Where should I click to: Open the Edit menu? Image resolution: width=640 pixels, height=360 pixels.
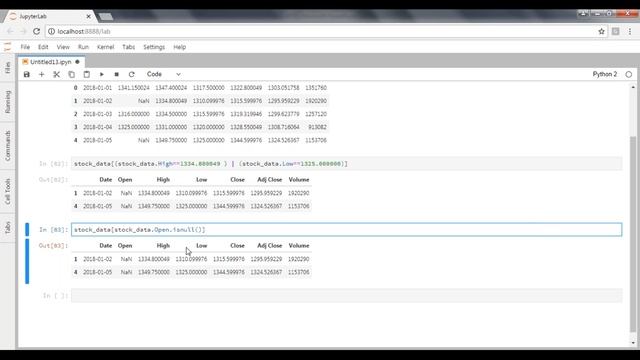pos(43,47)
